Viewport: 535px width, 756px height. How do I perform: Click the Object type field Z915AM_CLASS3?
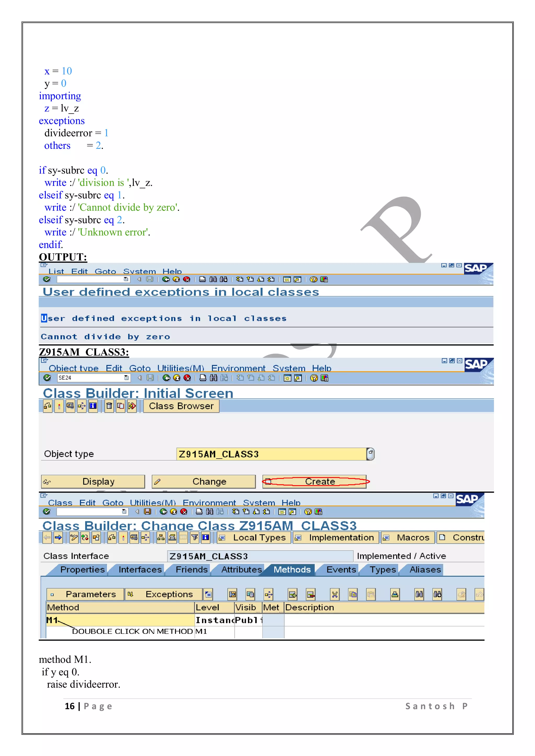[x=271, y=454]
